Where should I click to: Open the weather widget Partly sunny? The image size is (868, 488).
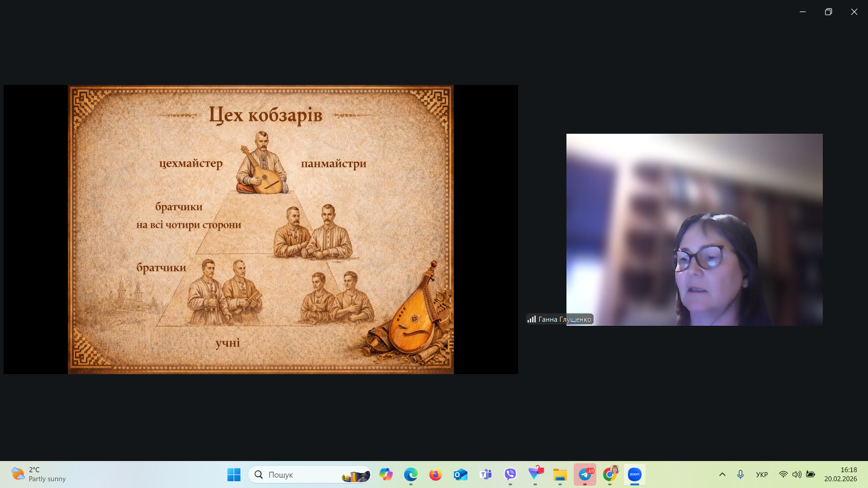[38, 474]
